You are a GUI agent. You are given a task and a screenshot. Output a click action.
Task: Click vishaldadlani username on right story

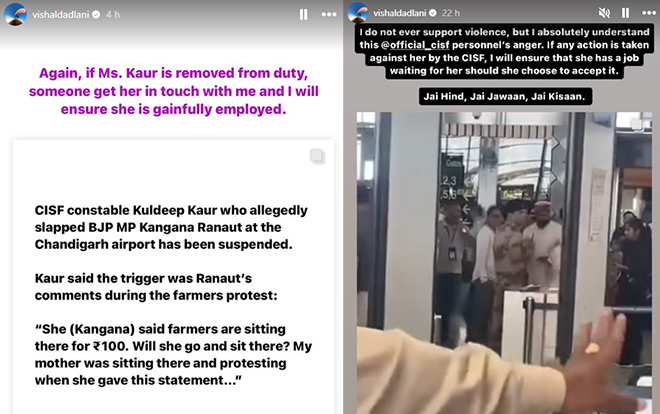pos(399,13)
